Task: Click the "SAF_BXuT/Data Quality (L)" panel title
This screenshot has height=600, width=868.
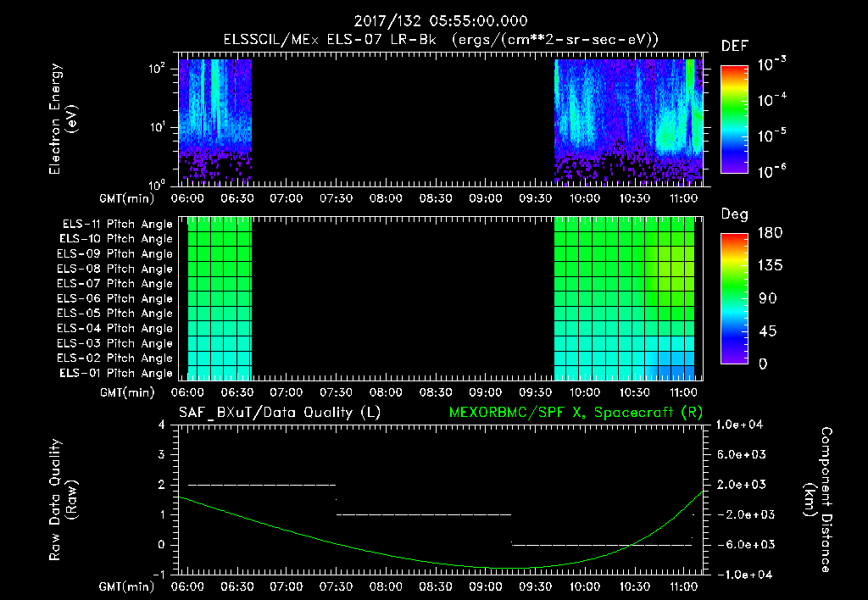Action: pos(280,413)
